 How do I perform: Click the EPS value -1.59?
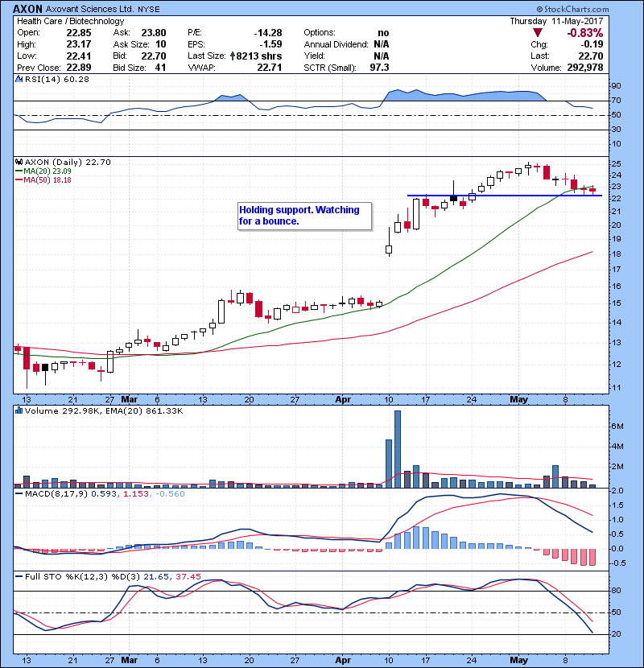(271, 44)
